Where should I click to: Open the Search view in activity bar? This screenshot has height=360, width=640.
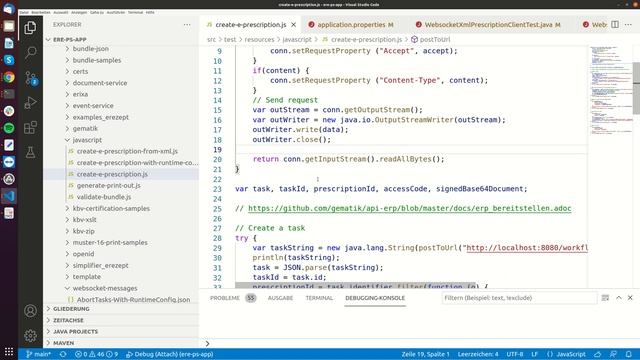[30, 53]
